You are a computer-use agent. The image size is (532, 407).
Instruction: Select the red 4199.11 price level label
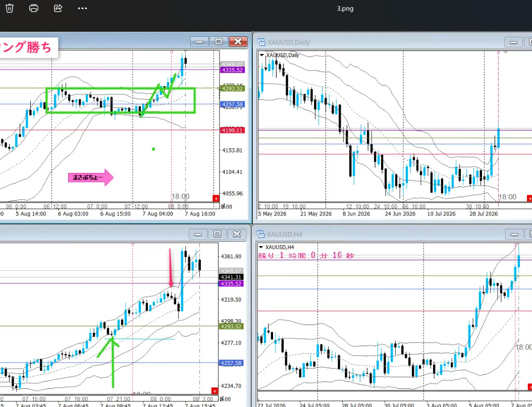pos(232,131)
